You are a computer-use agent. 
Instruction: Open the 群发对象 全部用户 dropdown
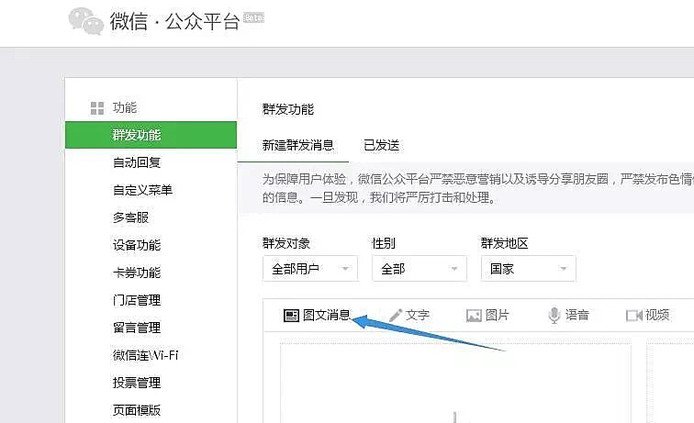310,269
